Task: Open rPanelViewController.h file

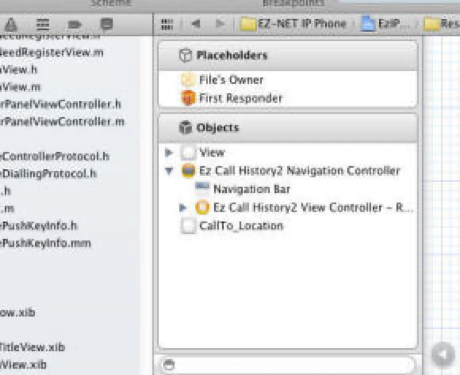Action: pos(60,104)
